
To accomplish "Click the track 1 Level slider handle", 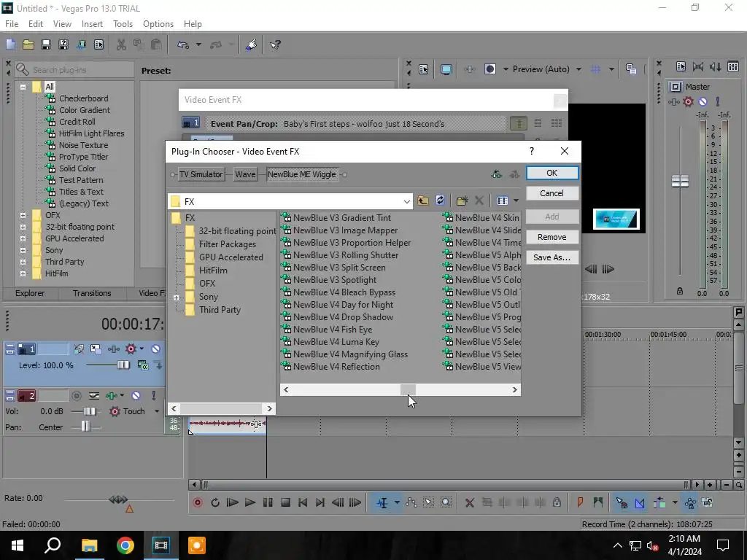I will [x=123, y=365].
